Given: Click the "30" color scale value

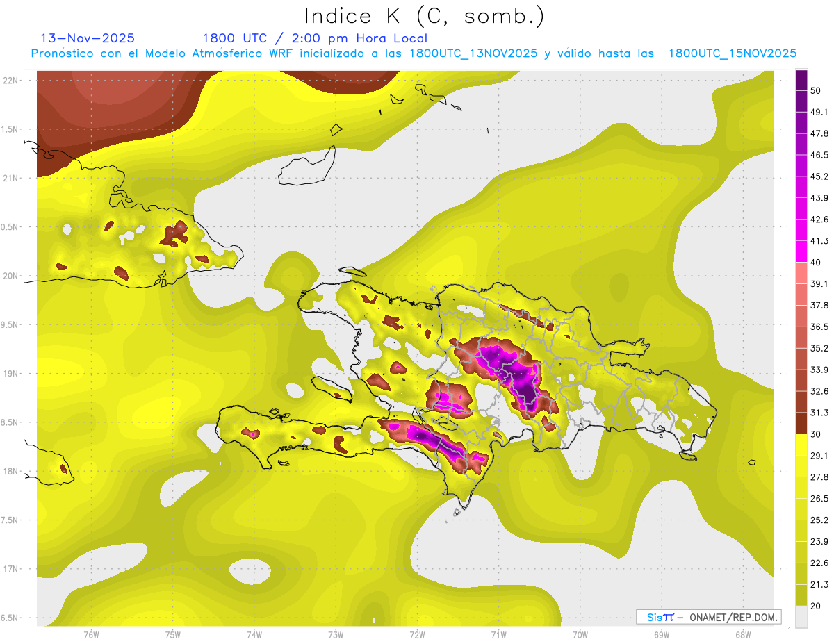Looking at the screenshot, I should pos(817,434).
